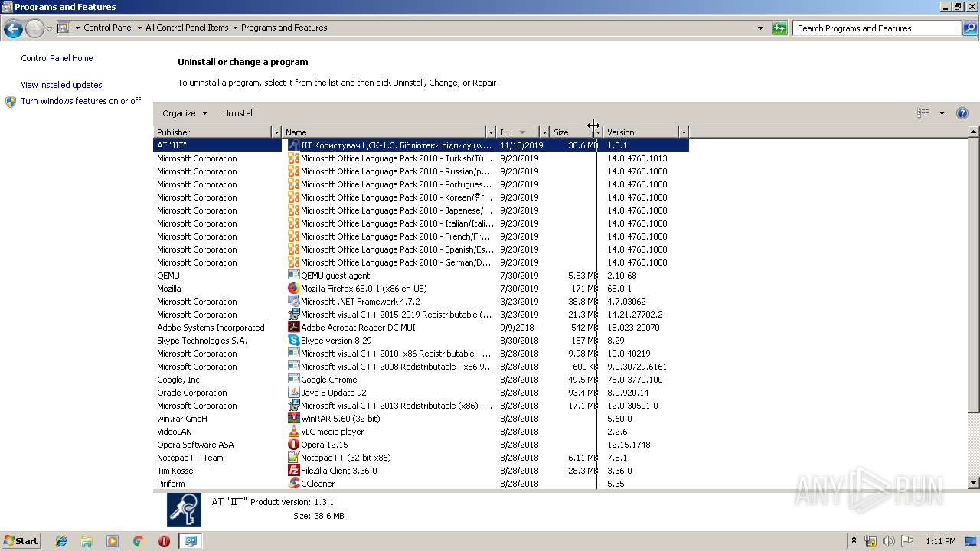Open Opera from the taskbar

(x=164, y=541)
